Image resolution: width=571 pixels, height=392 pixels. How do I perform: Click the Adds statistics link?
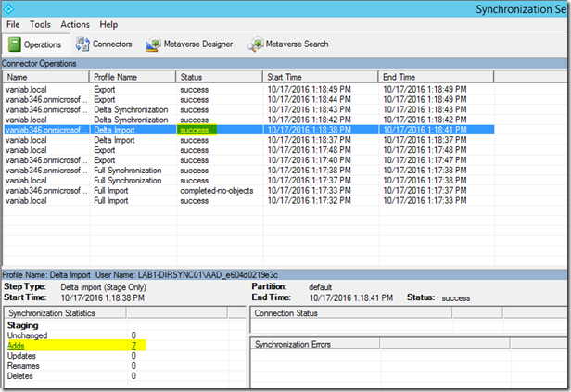pos(16,346)
